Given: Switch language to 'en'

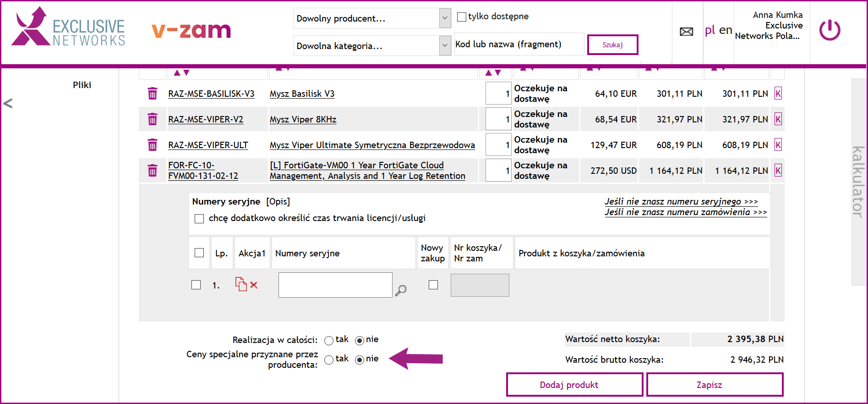Looking at the screenshot, I should [725, 30].
